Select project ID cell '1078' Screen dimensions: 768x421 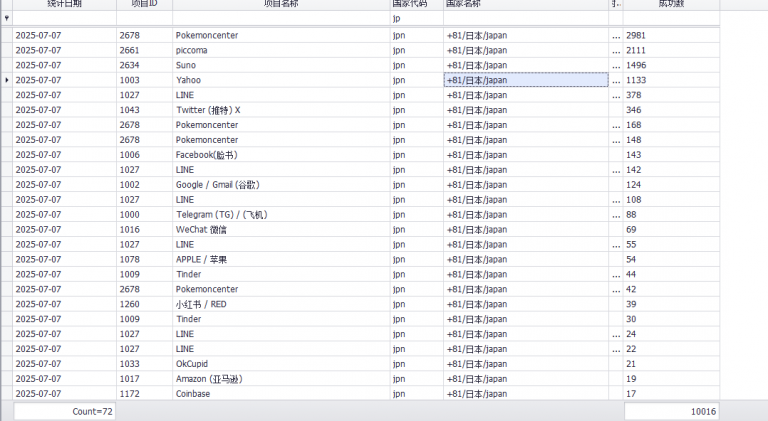[x=144, y=259]
